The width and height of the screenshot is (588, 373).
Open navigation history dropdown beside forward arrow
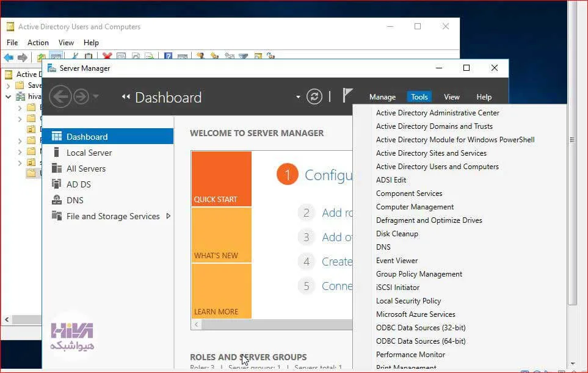tap(96, 96)
